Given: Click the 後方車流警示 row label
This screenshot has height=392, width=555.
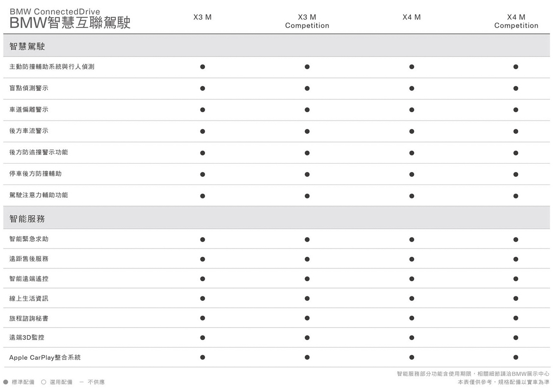Looking at the screenshot, I should 28,131.
